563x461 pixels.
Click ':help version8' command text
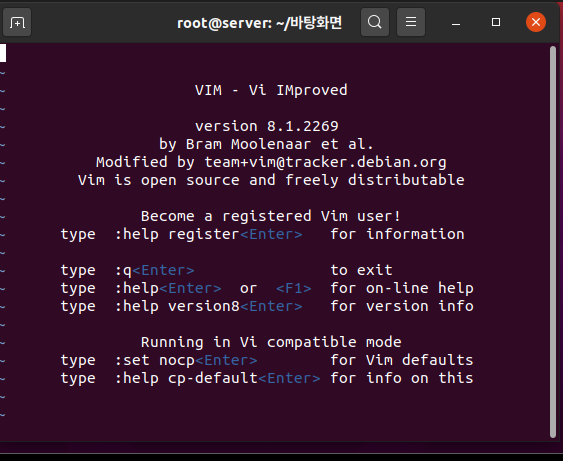click(x=177, y=306)
